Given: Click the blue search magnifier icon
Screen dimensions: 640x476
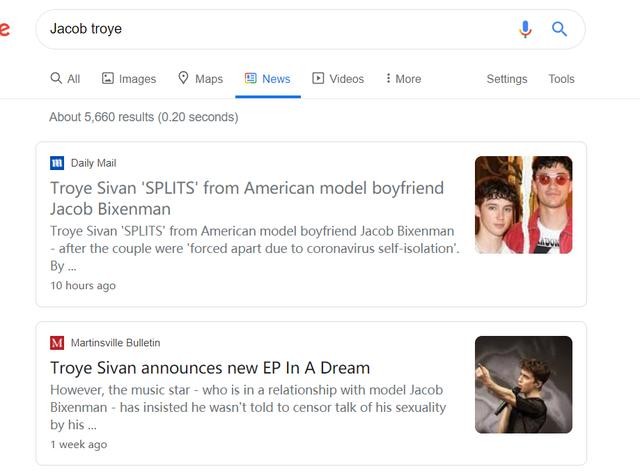Looking at the screenshot, I should pyautogui.click(x=560, y=29).
